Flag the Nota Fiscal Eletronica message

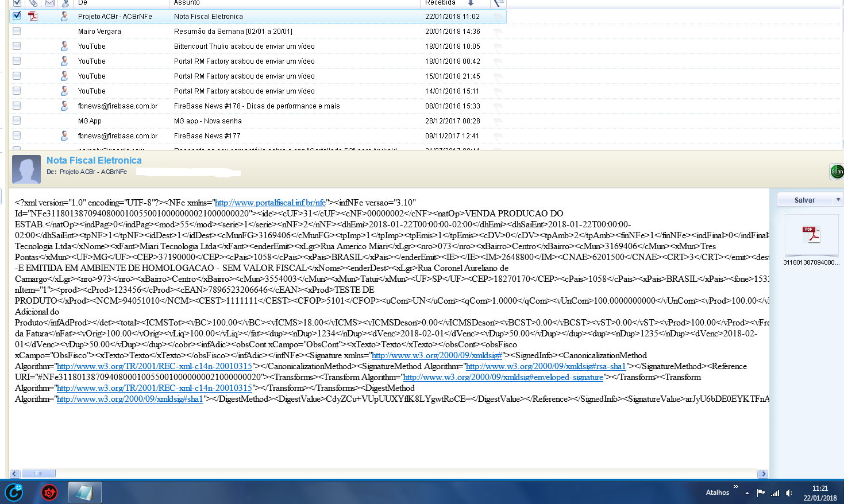coord(498,17)
